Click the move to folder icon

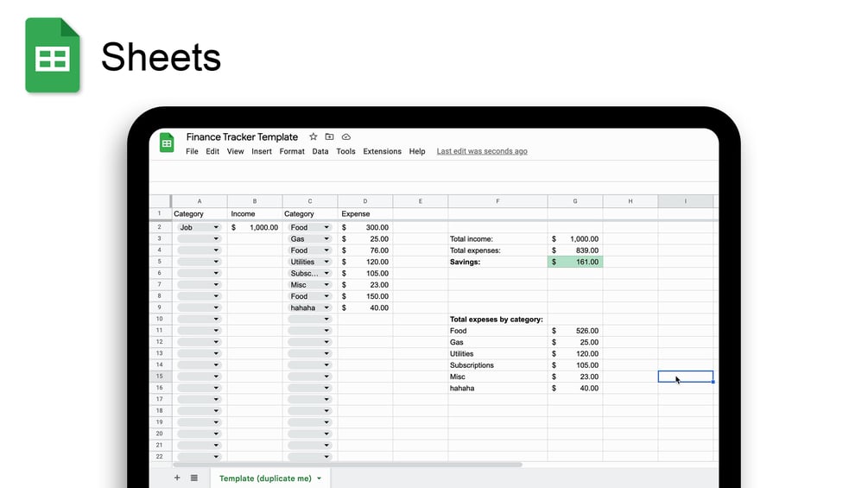coord(329,136)
